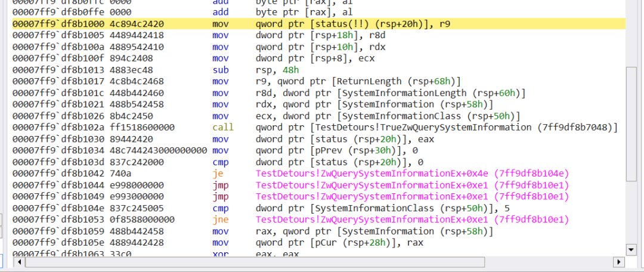The height and width of the screenshot is (272, 644).
Task: Select highlighted mov status(!!) r9 line
Action: tap(318, 24)
